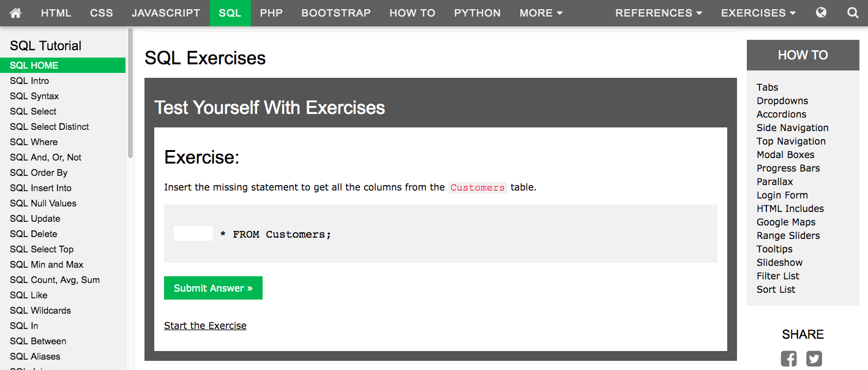Screen dimensions: 868x370
Task: Click the left sidebar scrollbar
Action: point(130,92)
